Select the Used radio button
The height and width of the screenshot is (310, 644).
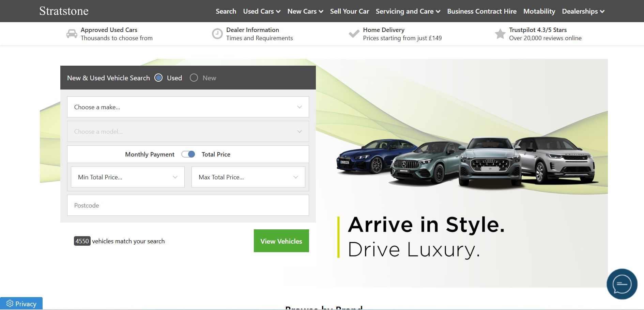coord(158,78)
